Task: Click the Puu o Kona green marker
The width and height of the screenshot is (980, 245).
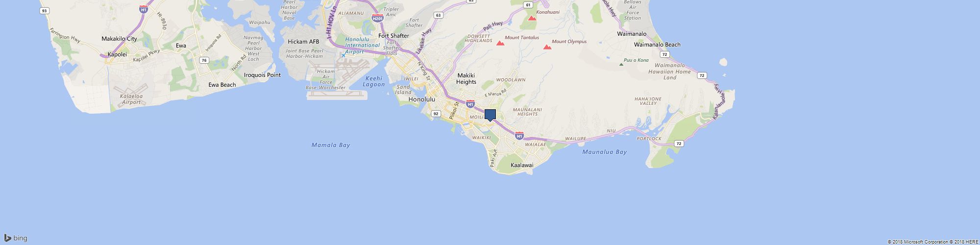Action: pos(621,64)
